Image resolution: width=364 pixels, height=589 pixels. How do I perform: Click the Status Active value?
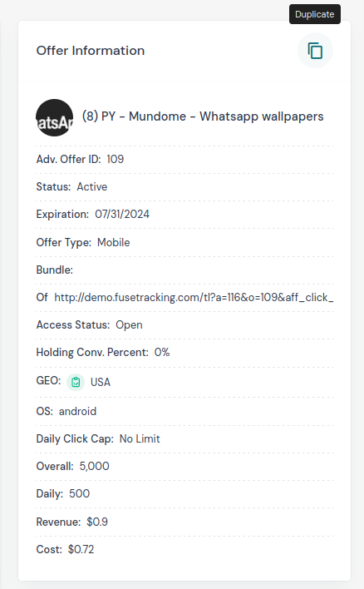tap(92, 186)
